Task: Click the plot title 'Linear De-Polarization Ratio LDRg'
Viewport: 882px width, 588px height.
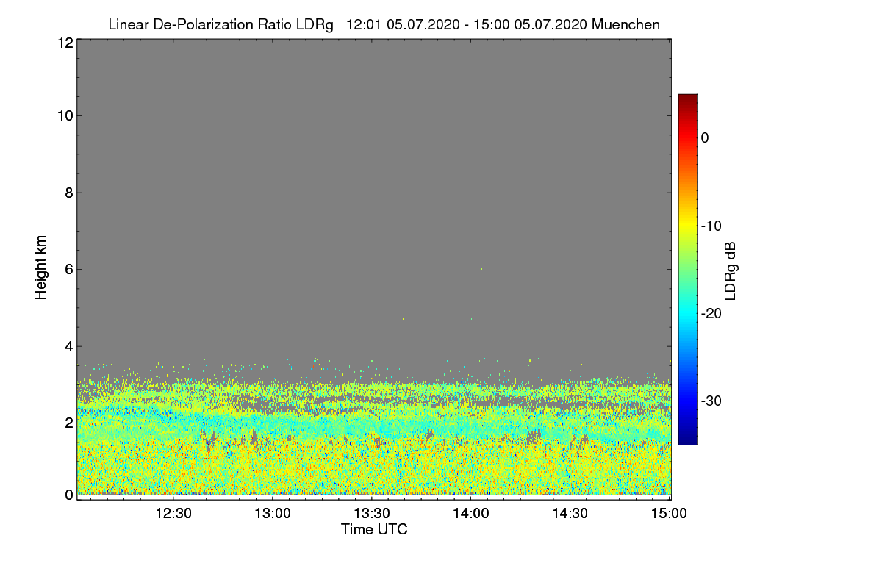Action: click(220, 25)
